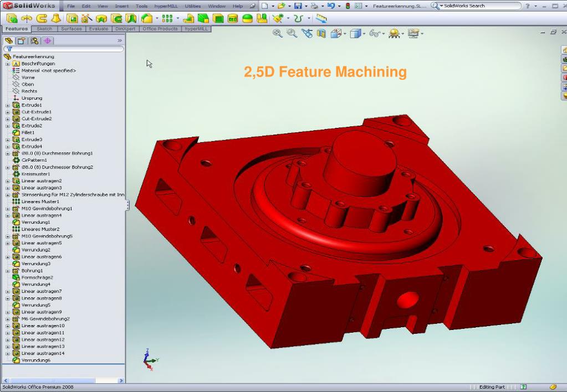Switch to the Office Products tab
Image resolution: width=567 pixels, height=392 pixels.
[x=160, y=29]
